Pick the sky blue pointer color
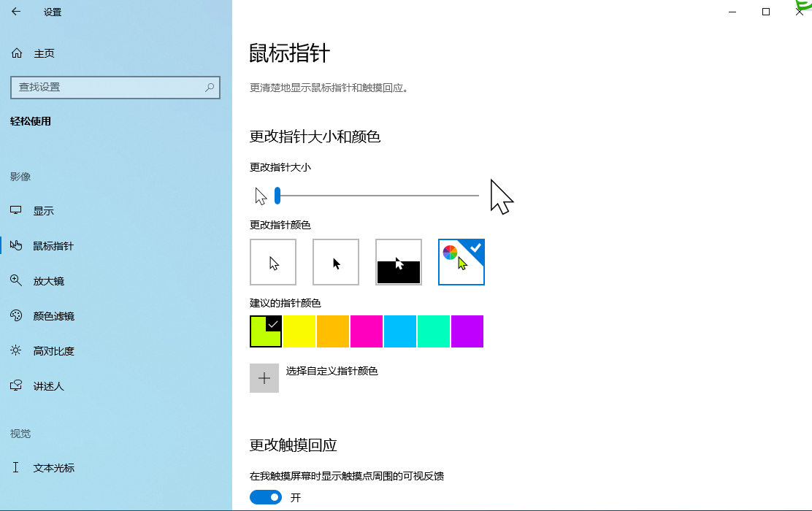 (399, 331)
